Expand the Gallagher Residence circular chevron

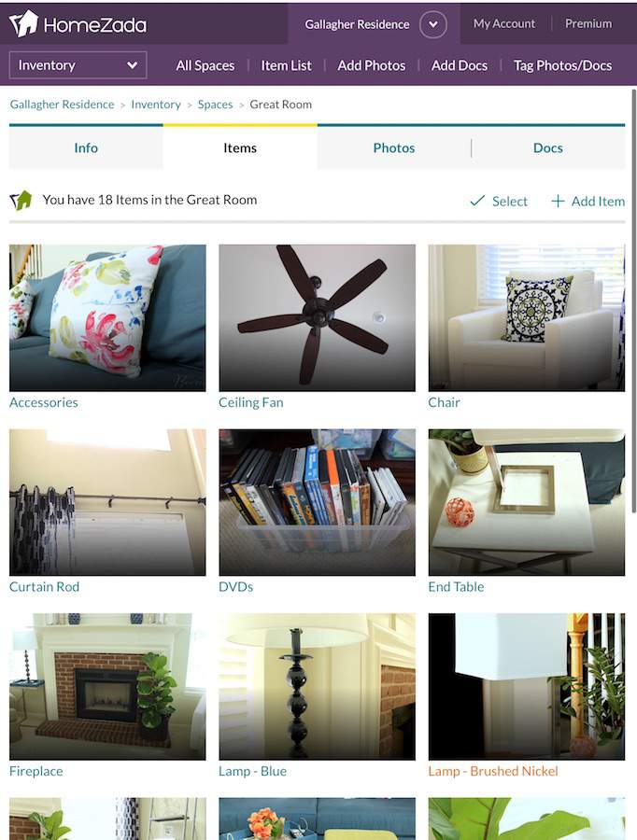(433, 24)
